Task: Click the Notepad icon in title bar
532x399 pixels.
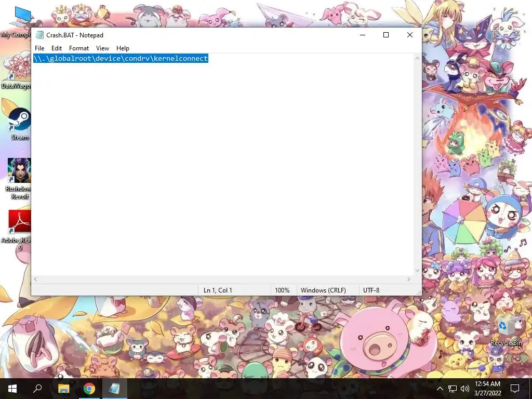Action: coord(39,35)
